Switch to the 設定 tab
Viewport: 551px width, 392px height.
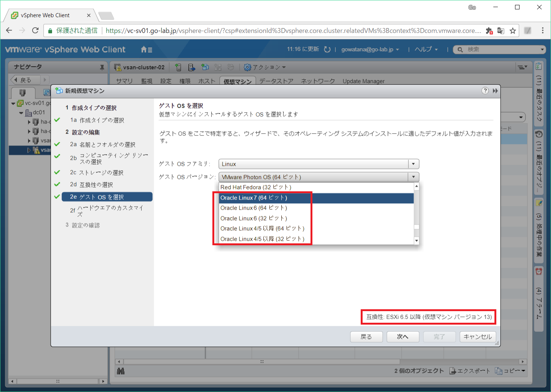point(166,81)
